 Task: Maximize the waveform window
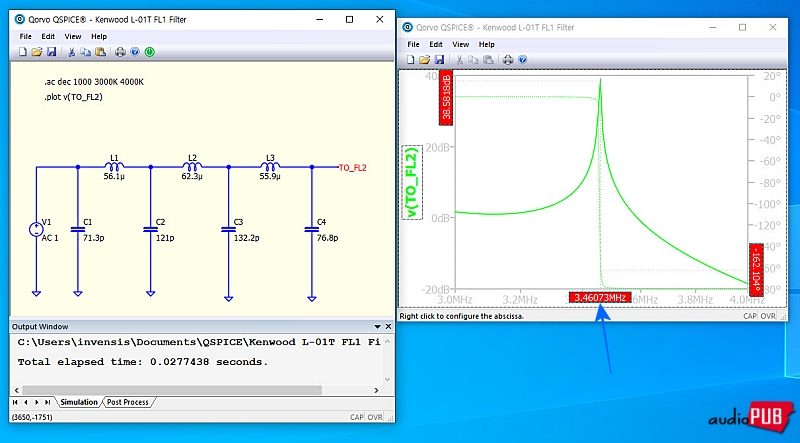click(742, 28)
